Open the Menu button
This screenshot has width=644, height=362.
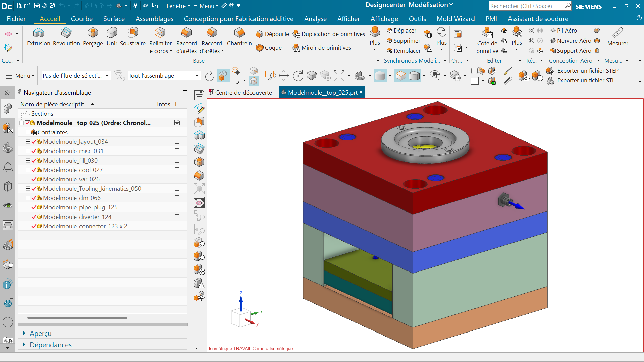pos(20,76)
